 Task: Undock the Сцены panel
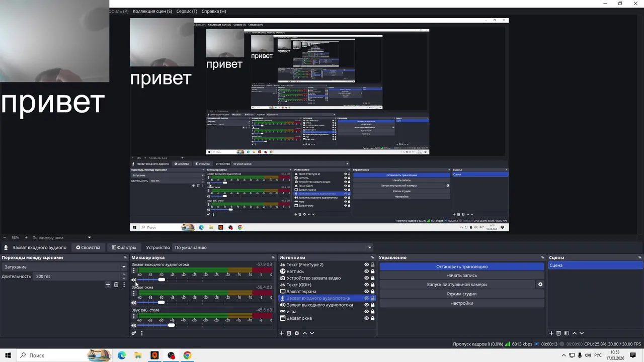pyautogui.click(x=640, y=257)
